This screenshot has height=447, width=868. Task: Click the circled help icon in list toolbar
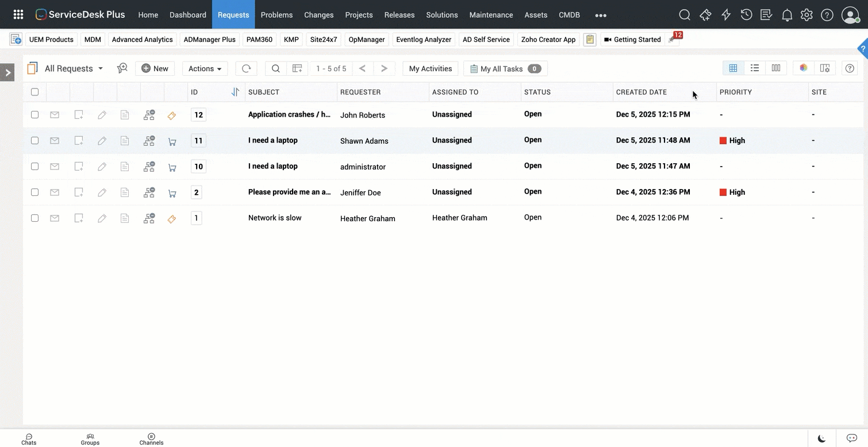point(850,68)
